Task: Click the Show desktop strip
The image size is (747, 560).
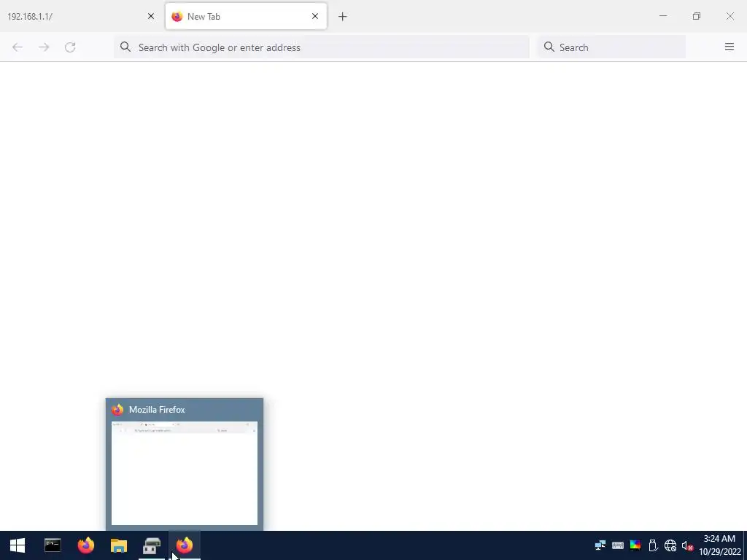Action: coord(745,545)
